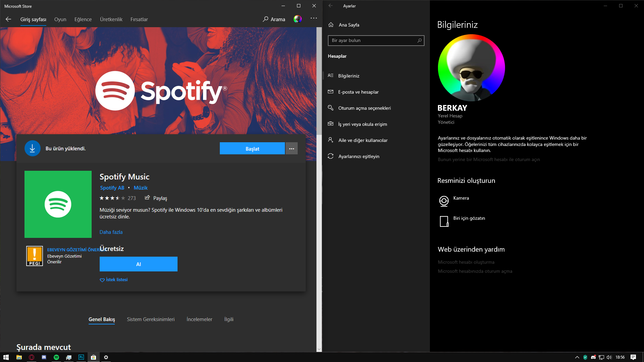Open the Sistem Gereksinimleri tab

[x=151, y=319]
